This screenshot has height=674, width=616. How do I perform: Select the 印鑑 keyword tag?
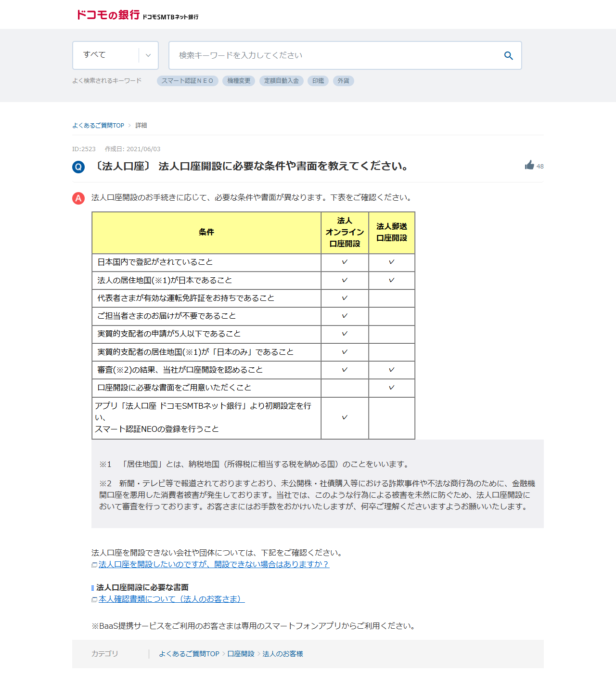[x=318, y=81]
